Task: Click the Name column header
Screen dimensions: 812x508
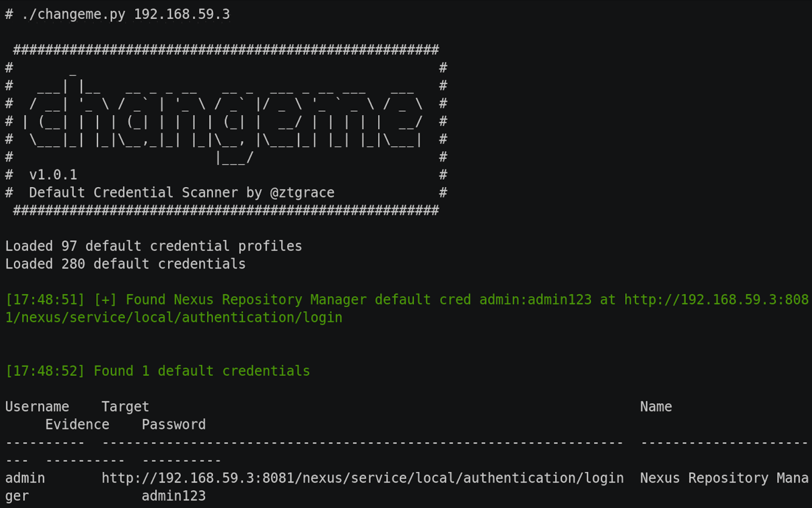Action: 656,407
